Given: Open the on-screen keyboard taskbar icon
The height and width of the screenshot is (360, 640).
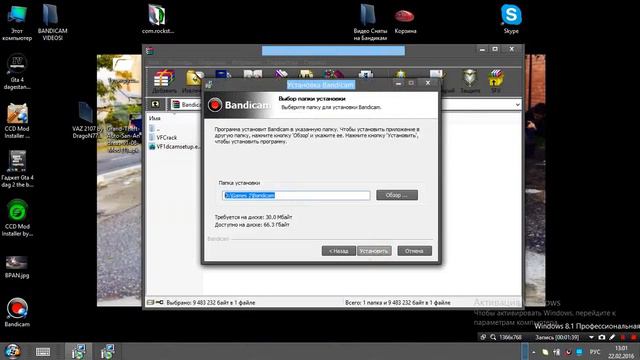Looking at the screenshot, I should click(x=43, y=351).
